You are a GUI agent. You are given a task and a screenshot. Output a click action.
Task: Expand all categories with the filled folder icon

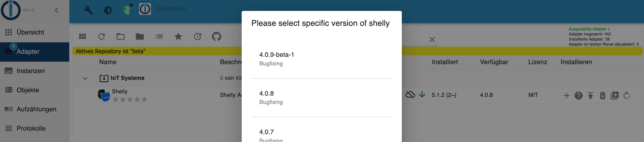[140, 37]
